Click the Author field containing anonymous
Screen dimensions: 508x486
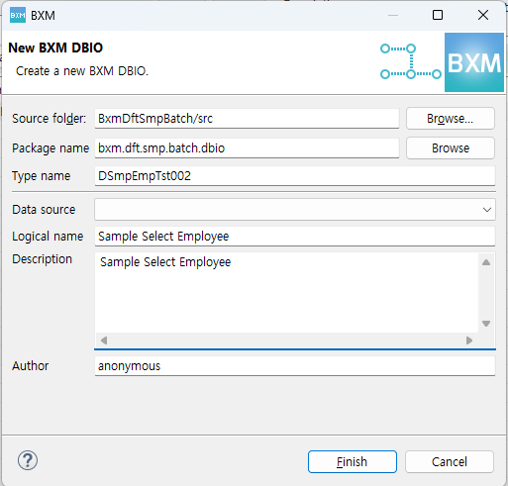[x=295, y=366]
